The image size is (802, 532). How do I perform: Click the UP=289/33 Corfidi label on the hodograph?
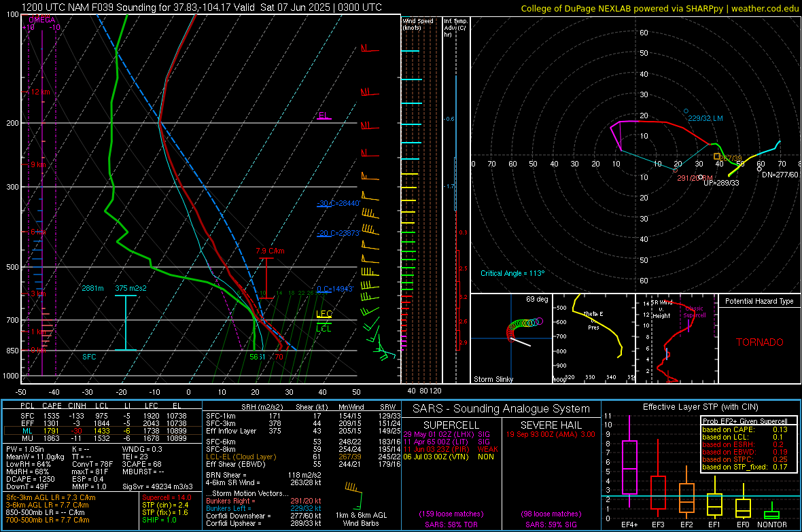pos(721,183)
